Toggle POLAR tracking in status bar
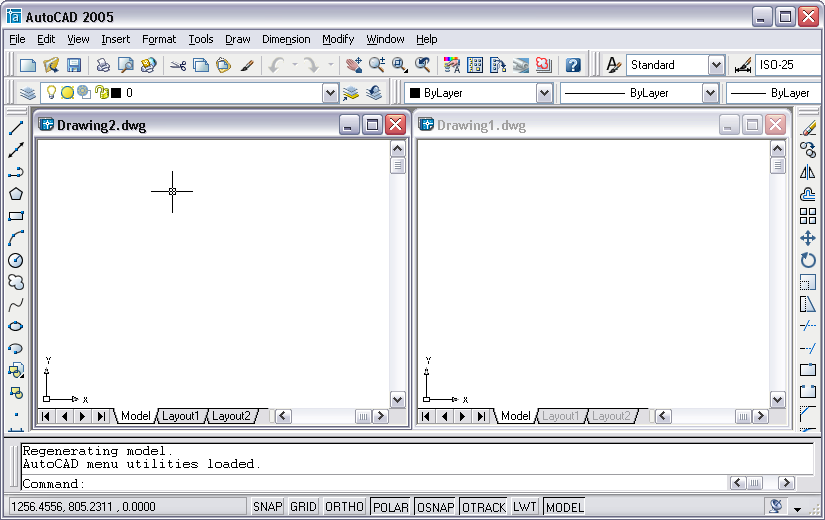 390,507
